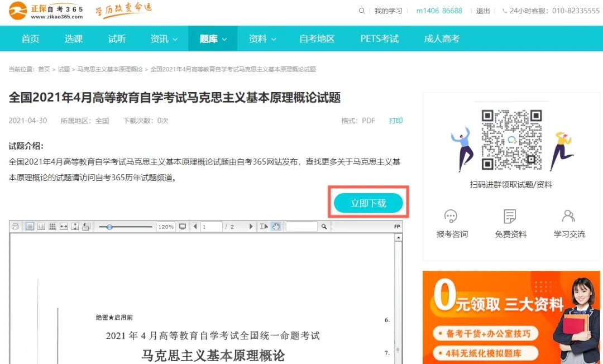Click the fit-to-height icon
The height and width of the screenshot is (364, 603).
pyautogui.click(x=75, y=226)
